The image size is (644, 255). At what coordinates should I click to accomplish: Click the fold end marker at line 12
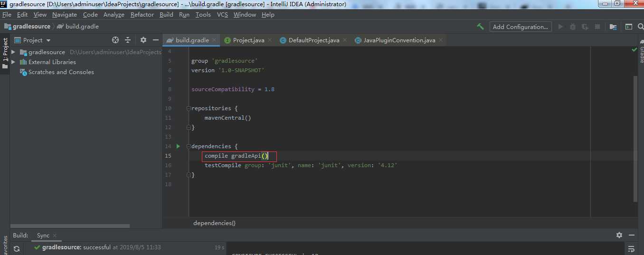(x=189, y=127)
